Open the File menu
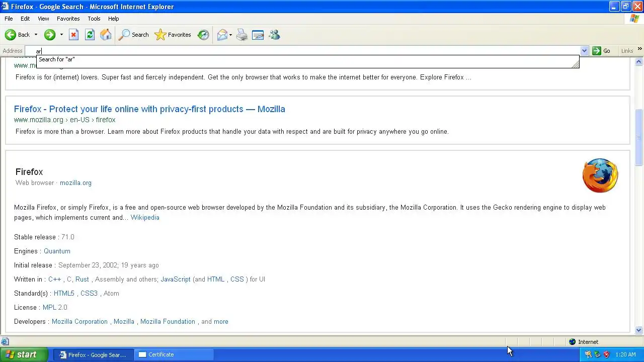Viewport: 644px width, 362px height. (x=9, y=19)
